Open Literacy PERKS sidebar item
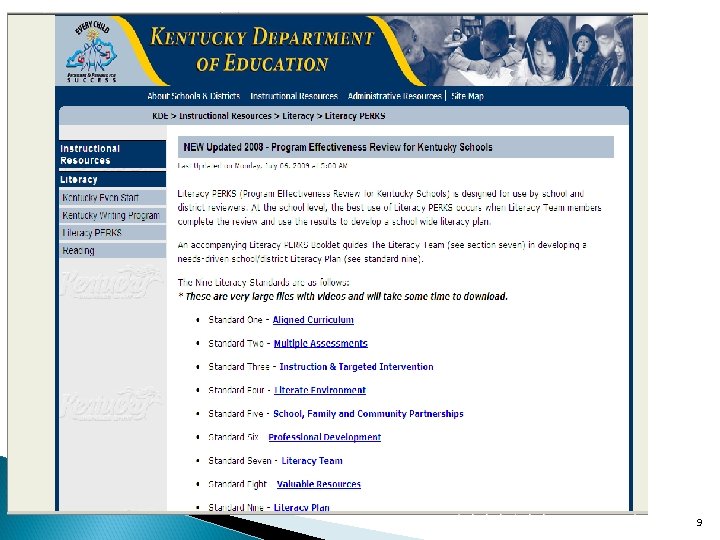This screenshot has height=540, width=720. click(x=112, y=233)
